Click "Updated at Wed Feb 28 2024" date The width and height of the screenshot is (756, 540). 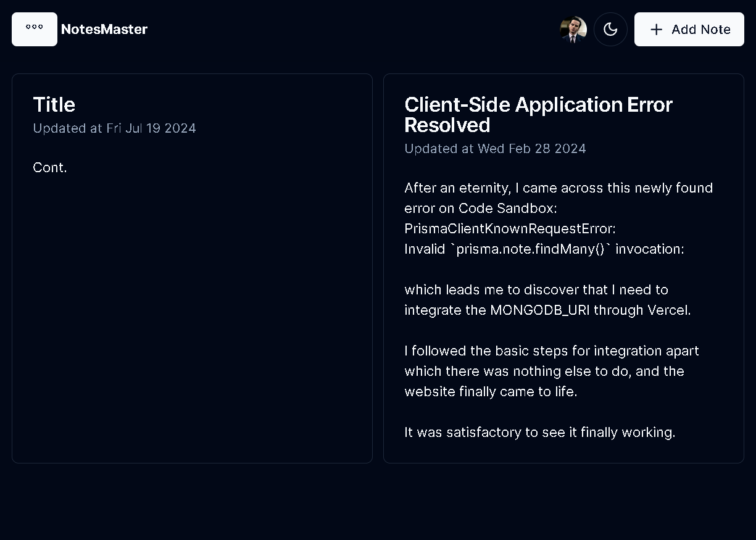(495, 149)
